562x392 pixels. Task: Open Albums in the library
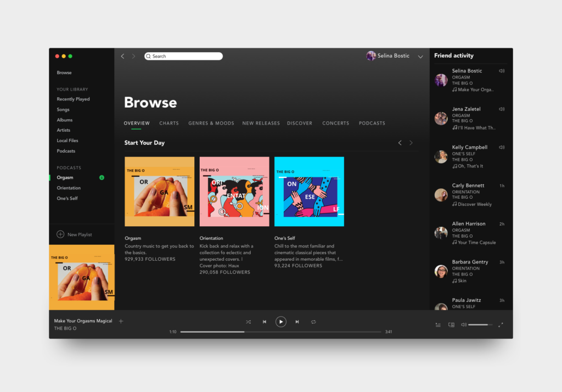coord(65,120)
